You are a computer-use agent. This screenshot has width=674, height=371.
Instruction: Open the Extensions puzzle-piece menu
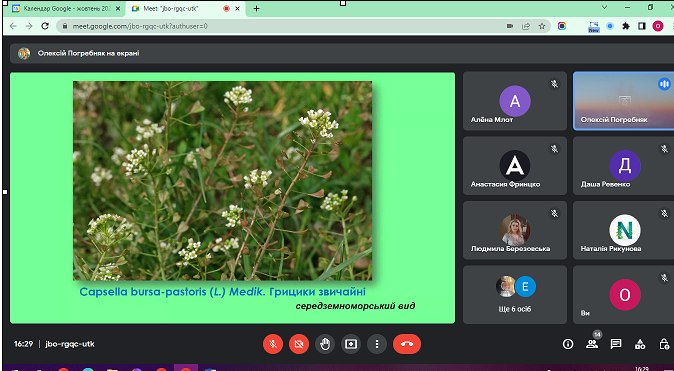point(626,26)
